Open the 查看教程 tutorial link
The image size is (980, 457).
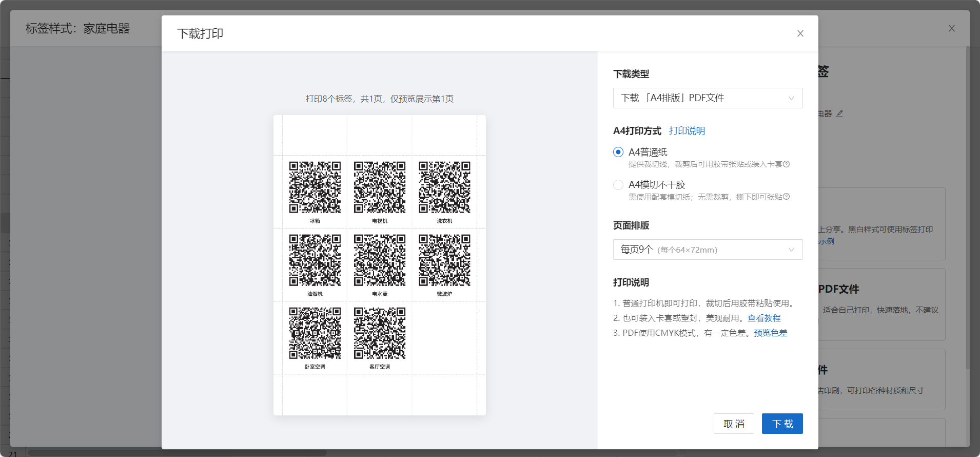click(x=763, y=318)
